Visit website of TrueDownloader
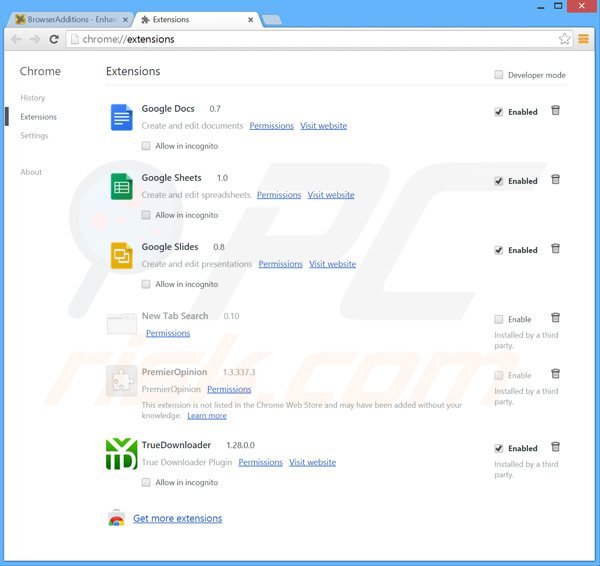This screenshot has width=600, height=566. [x=312, y=462]
